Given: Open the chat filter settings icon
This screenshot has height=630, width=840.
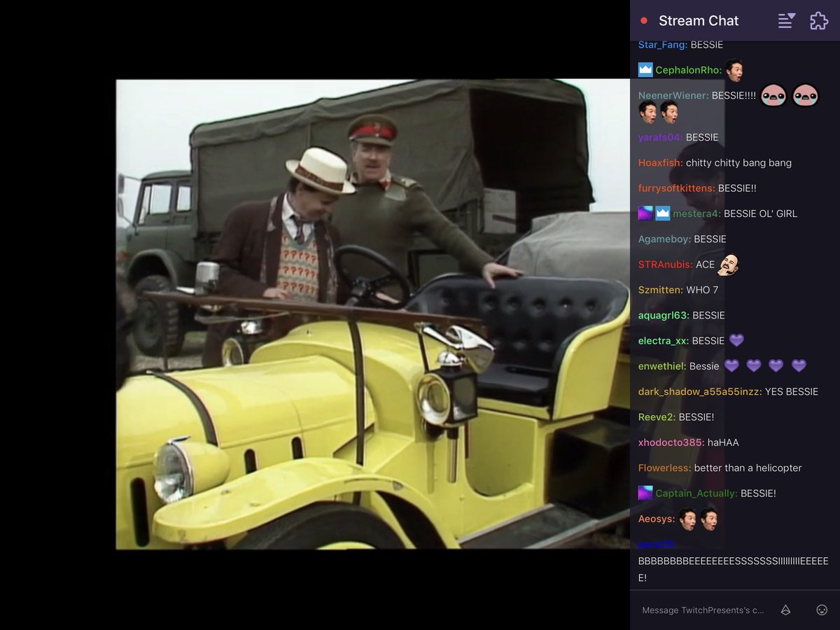Looking at the screenshot, I should [x=786, y=20].
